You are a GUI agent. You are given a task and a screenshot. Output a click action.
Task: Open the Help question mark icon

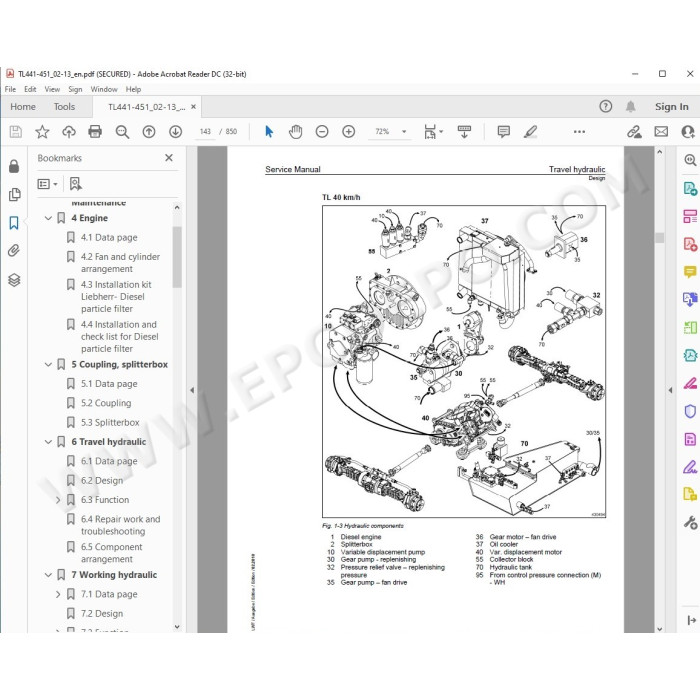tap(606, 106)
